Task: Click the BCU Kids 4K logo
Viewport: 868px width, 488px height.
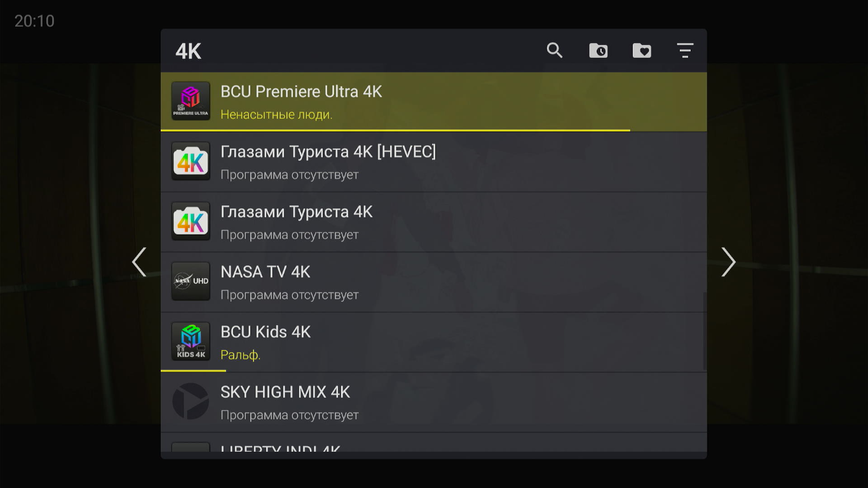Action: click(x=191, y=341)
